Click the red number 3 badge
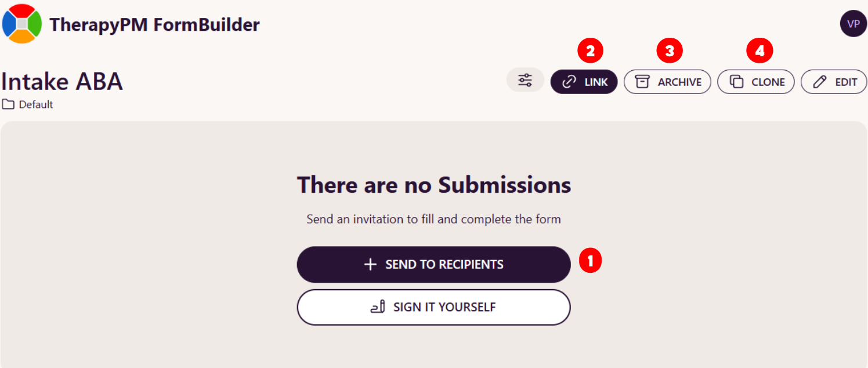The image size is (868, 368). coord(670,51)
